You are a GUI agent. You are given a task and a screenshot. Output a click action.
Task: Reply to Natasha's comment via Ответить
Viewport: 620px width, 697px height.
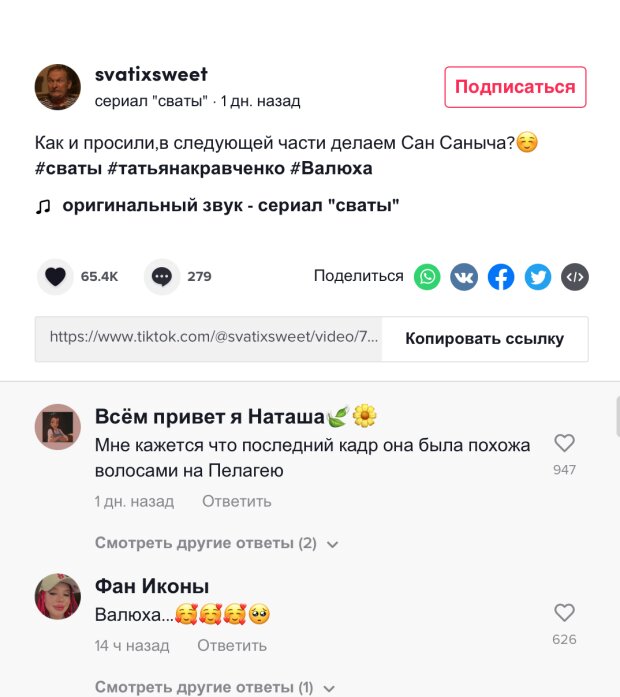point(236,501)
